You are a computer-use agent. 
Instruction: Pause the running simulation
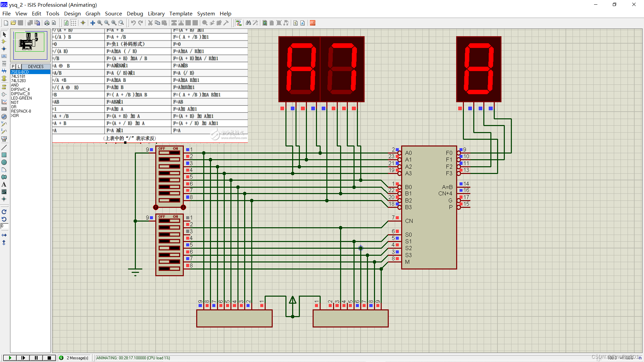click(36, 358)
